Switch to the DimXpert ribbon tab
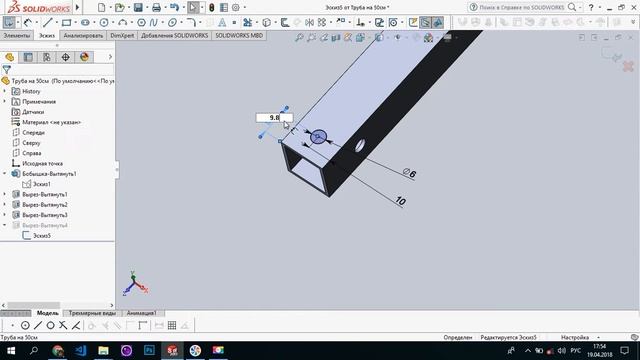This screenshot has width=640, height=360. (x=122, y=36)
